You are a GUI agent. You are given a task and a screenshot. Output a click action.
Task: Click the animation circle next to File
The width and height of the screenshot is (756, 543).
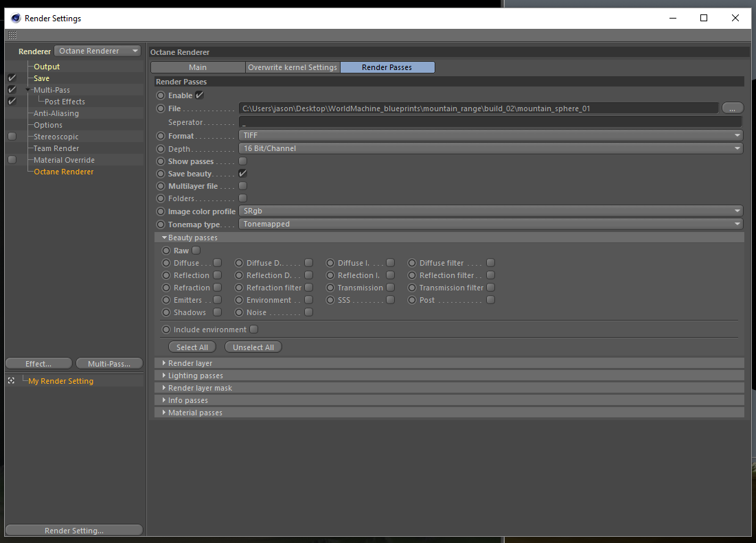161,108
